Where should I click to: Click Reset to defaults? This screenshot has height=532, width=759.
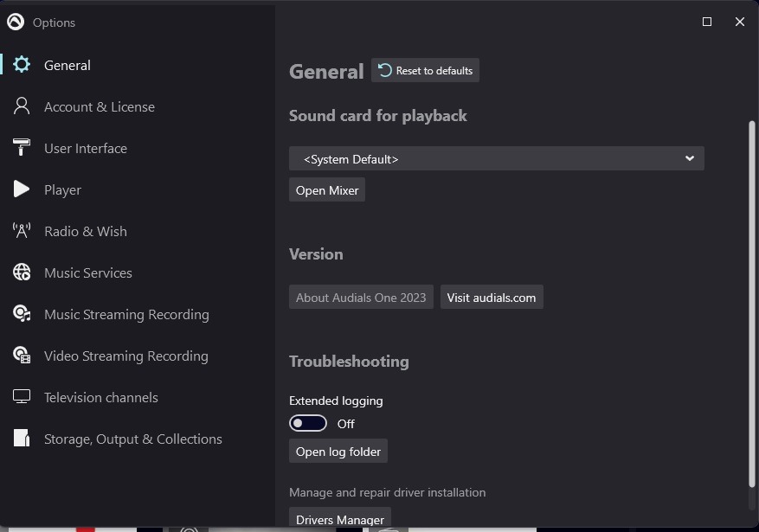(425, 70)
